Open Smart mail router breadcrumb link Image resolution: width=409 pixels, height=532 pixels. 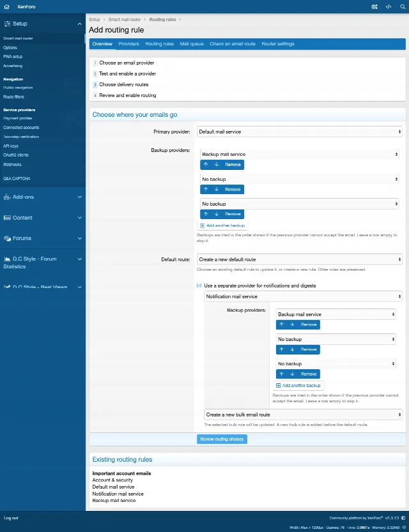[124, 20]
